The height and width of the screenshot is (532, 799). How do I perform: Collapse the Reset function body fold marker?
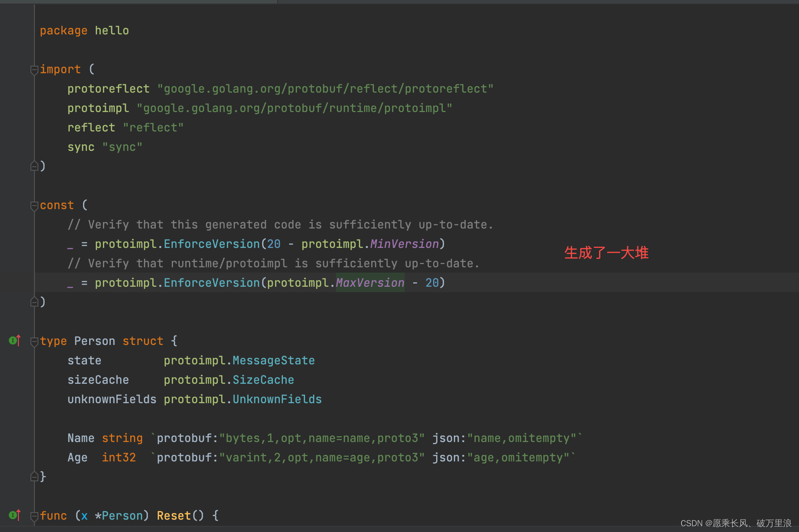(34, 516)
